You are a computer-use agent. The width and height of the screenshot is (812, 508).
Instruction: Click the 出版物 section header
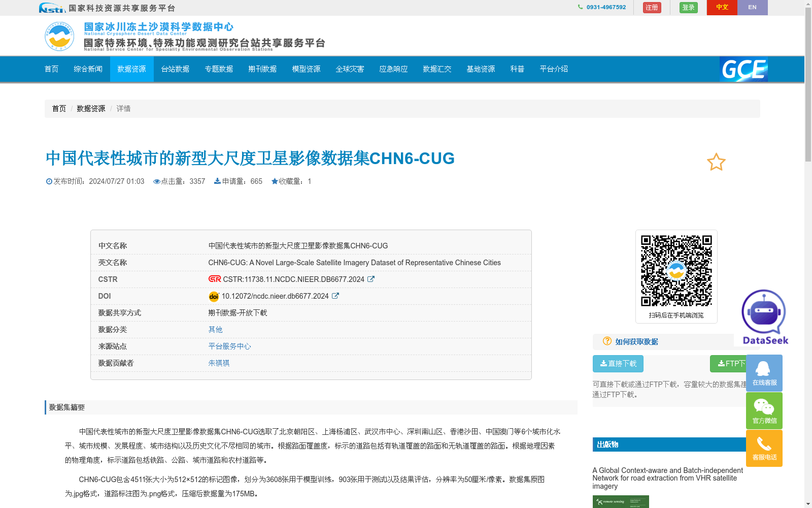(x=607, y=444)
